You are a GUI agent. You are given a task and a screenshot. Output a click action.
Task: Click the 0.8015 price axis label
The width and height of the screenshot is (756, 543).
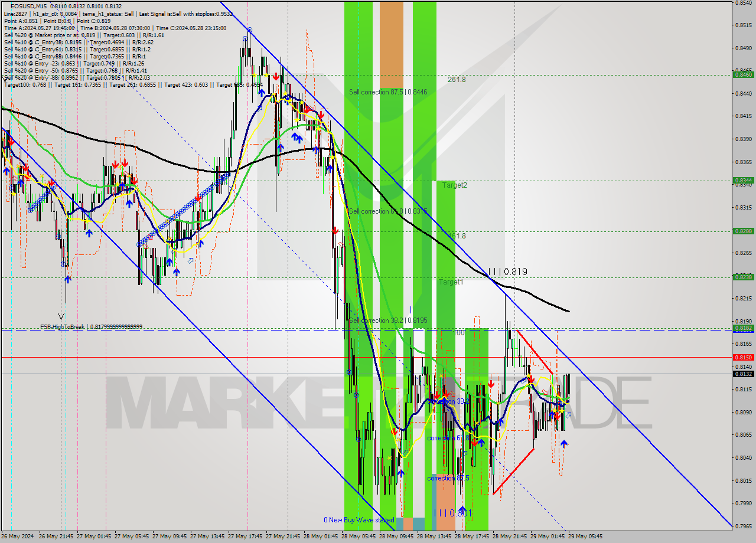pos(742,480)
